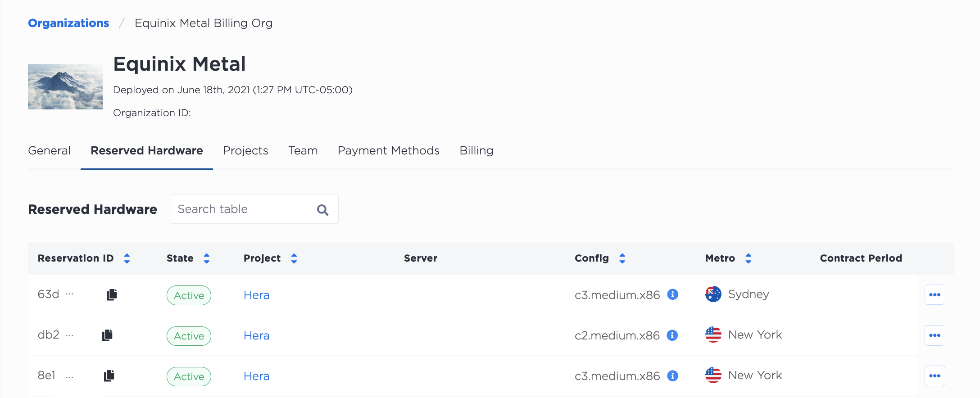Click Active badge in 8e1 row
This screenshot has height=398, width=980.
click(x=189, y=376)
